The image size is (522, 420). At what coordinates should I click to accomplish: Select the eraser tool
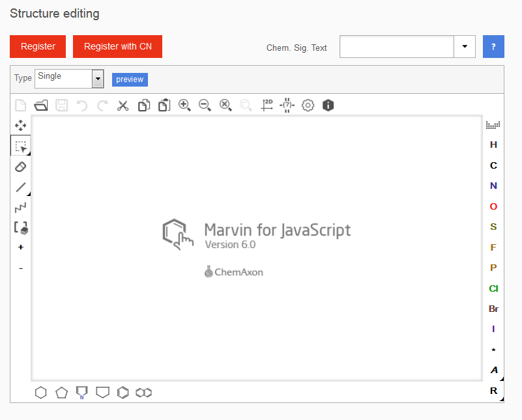(21, 167)
